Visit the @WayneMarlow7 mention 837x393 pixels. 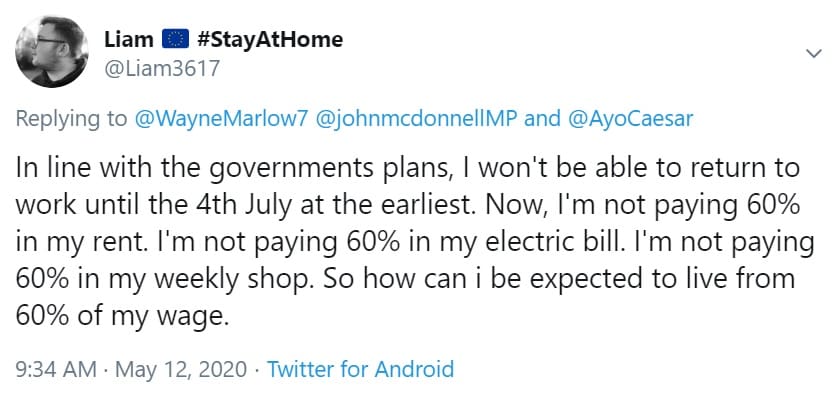222,119
